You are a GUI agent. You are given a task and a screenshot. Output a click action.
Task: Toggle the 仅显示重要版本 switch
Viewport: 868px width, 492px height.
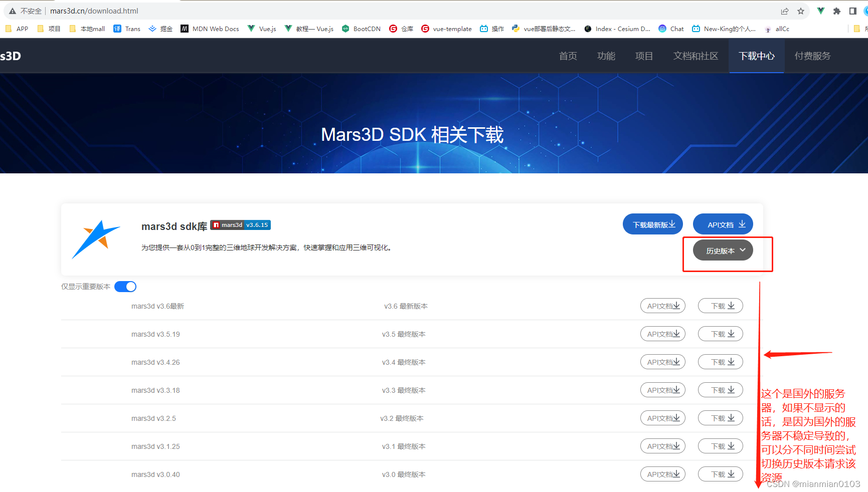click(x=125, y=287)
